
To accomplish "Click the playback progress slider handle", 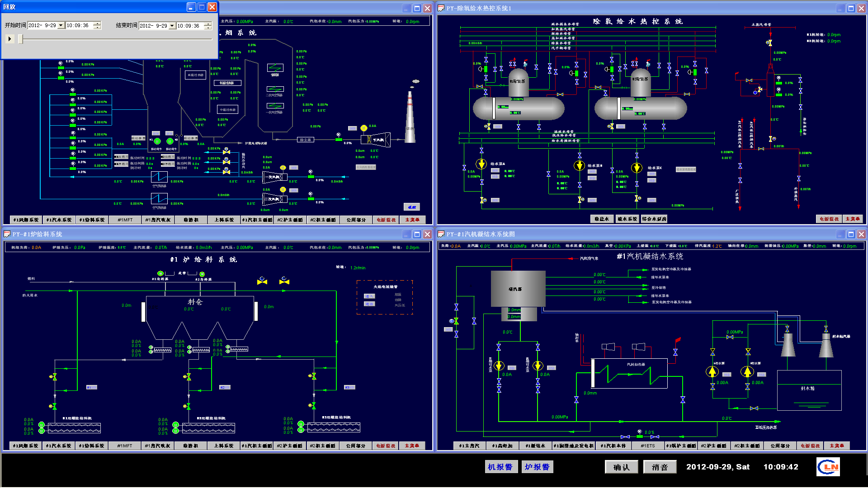I will 20,39.
